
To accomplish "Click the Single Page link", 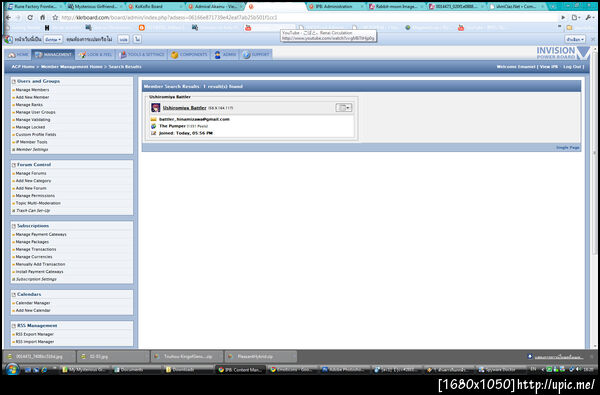I will pos(568,147).
